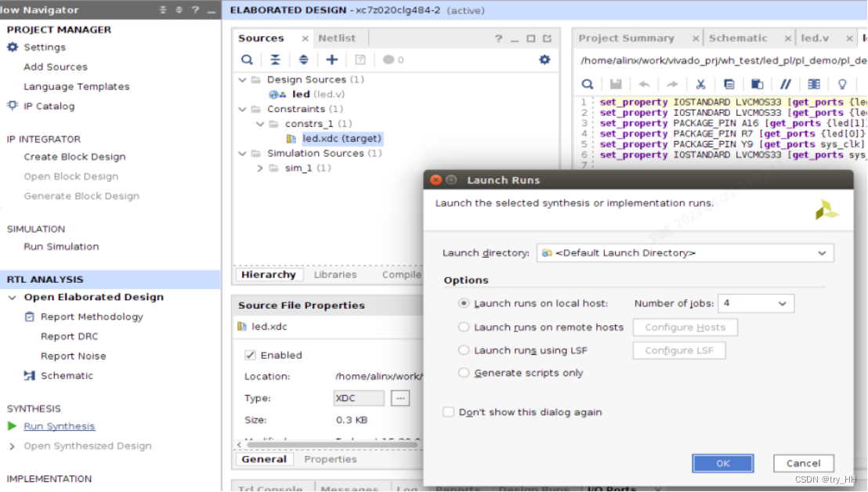Switch to Properties tab in Source File Properties
This screenshot has width=868, height=492.
(331, 459)
